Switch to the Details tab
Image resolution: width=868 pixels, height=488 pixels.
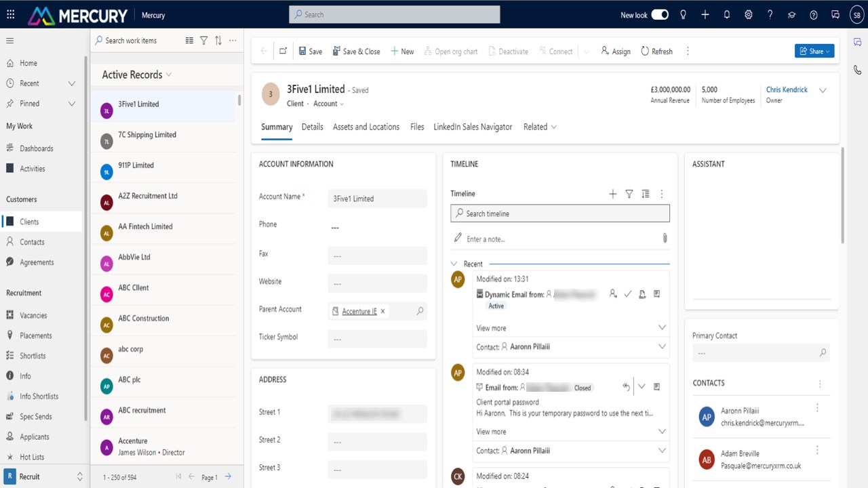coord(313,127)
